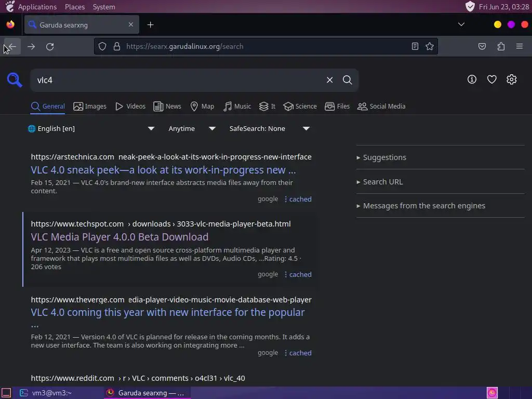The image size is (532, 399).
Task: Open the Pocket save icon
Action: tap(482, 46)
